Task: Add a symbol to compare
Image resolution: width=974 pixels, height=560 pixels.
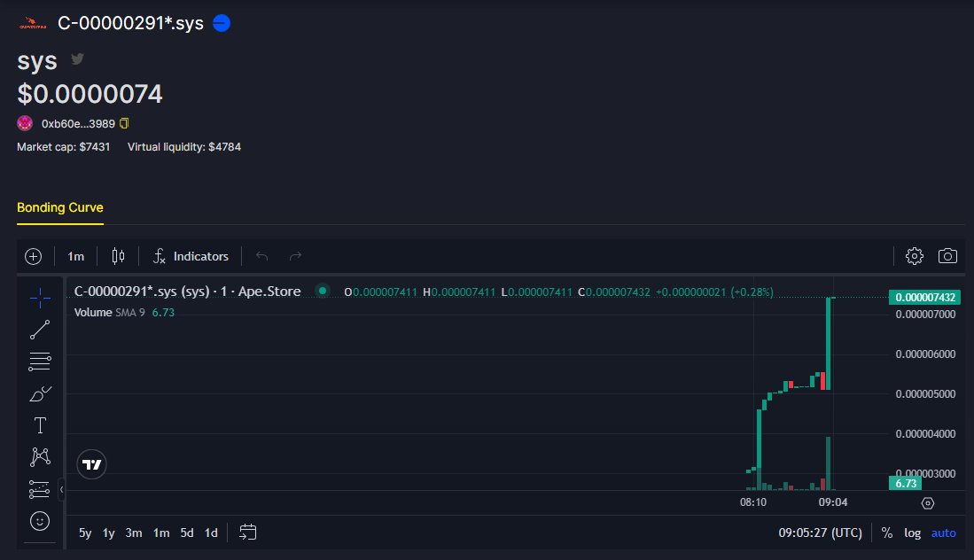Action: pyautogui.click(x=34, y=256)
